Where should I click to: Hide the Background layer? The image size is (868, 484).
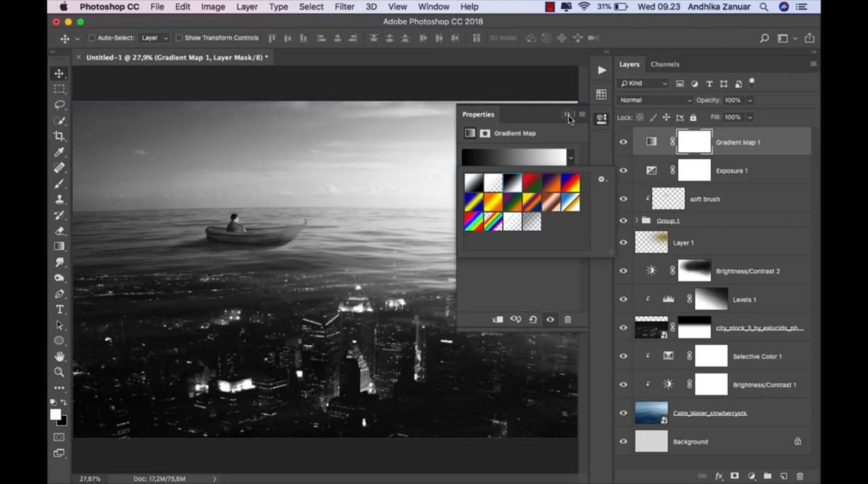pyautogui.click(x=623, y=441)
